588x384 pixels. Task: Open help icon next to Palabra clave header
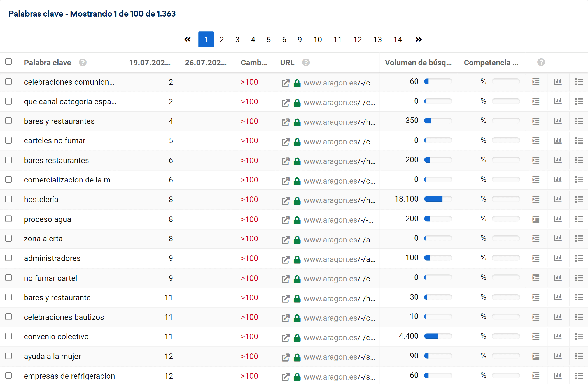(83, 63)
